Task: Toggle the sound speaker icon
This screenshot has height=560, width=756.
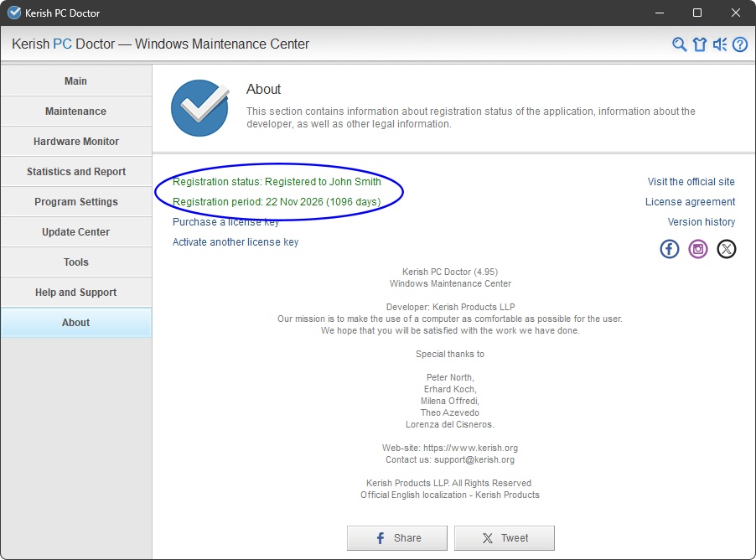Action: [720, 44]
